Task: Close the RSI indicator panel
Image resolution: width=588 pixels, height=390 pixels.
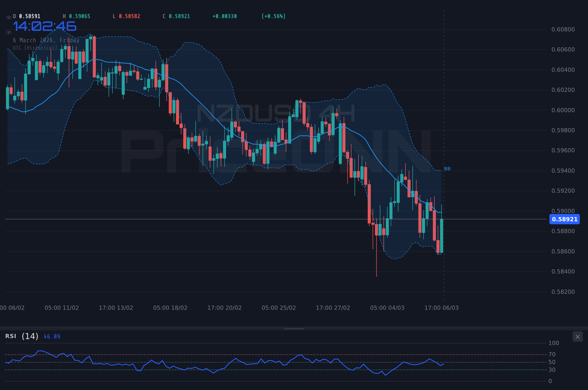Action: pyautogui.click(x=577, y=337)
